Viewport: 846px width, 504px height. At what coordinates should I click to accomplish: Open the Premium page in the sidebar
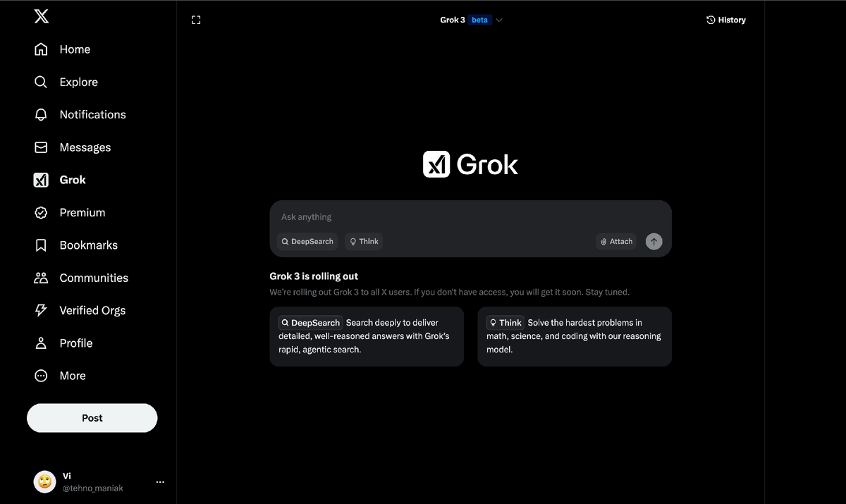tap(70, 212)
